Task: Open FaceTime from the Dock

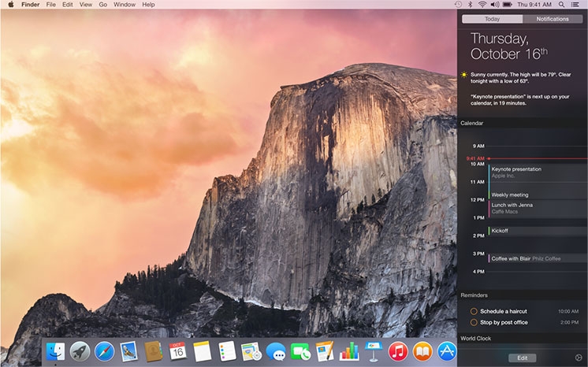Action: click(300, 351)
